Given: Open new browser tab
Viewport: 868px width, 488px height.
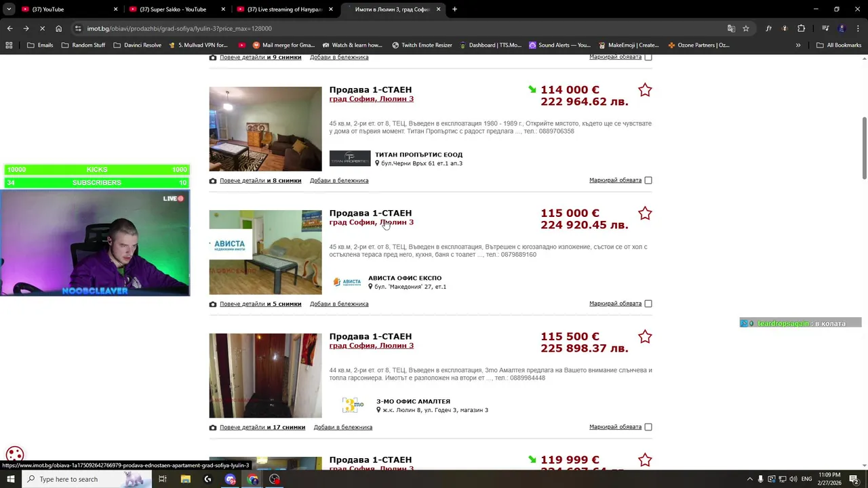Looking at the screenshot, I should tap(454, 9).
